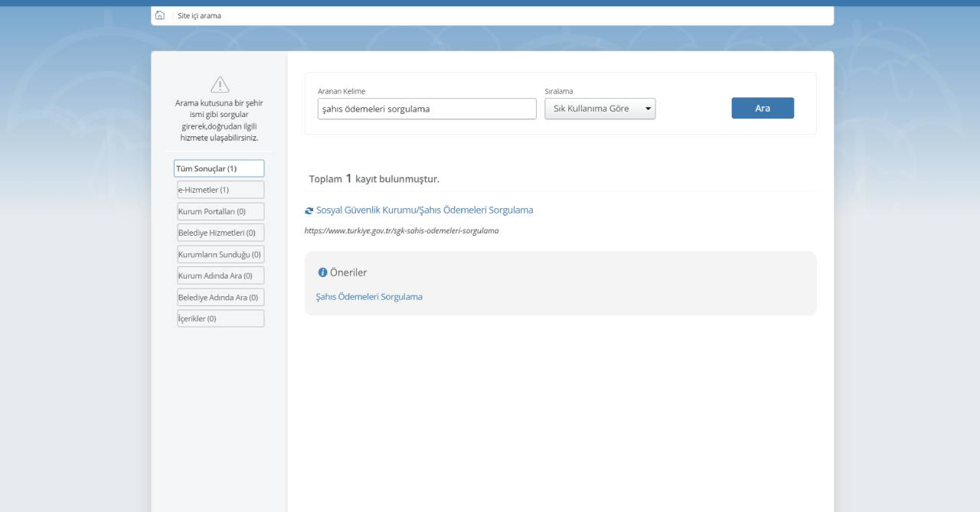Click the info icon next to Öneriler
The height and width of the screenshot is (512, 980).
pyautogui.click(x=322, y=272)
